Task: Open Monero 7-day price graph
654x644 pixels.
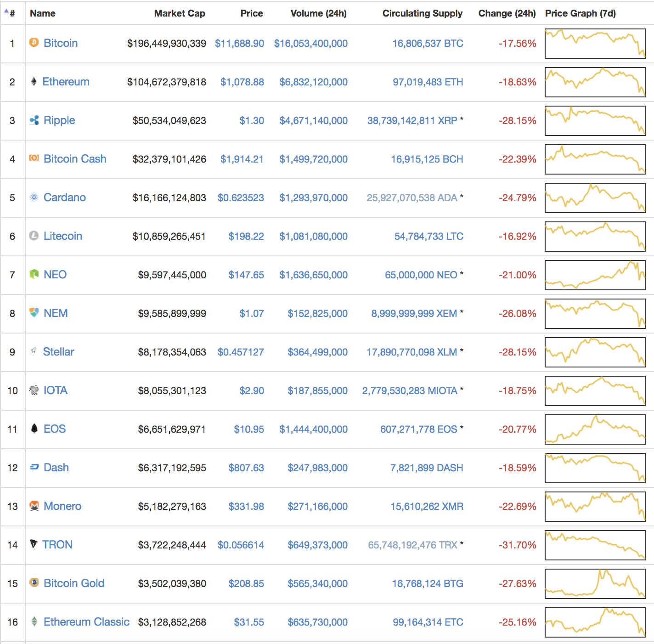Action: (595, 507)
